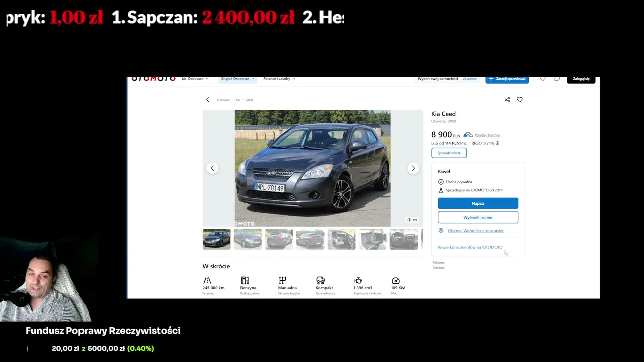Show next photo with the right gallery arrow
The image size is (644, 362).
(x=413, y=168)
